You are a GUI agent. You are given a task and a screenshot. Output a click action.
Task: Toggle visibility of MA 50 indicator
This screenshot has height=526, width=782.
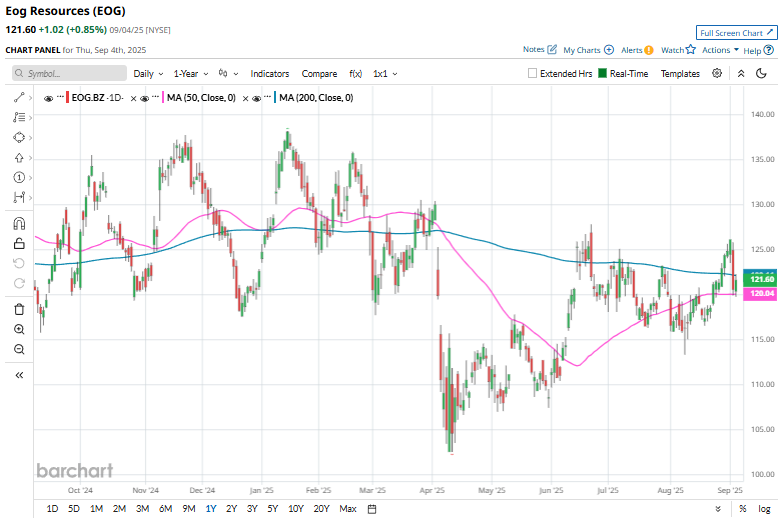[x=145, y=98]
